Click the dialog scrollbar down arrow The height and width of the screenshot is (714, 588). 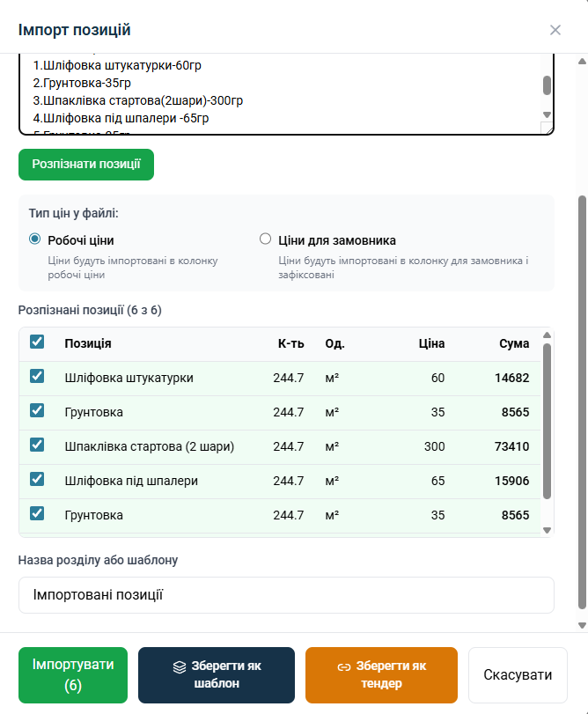coord(581,625)
